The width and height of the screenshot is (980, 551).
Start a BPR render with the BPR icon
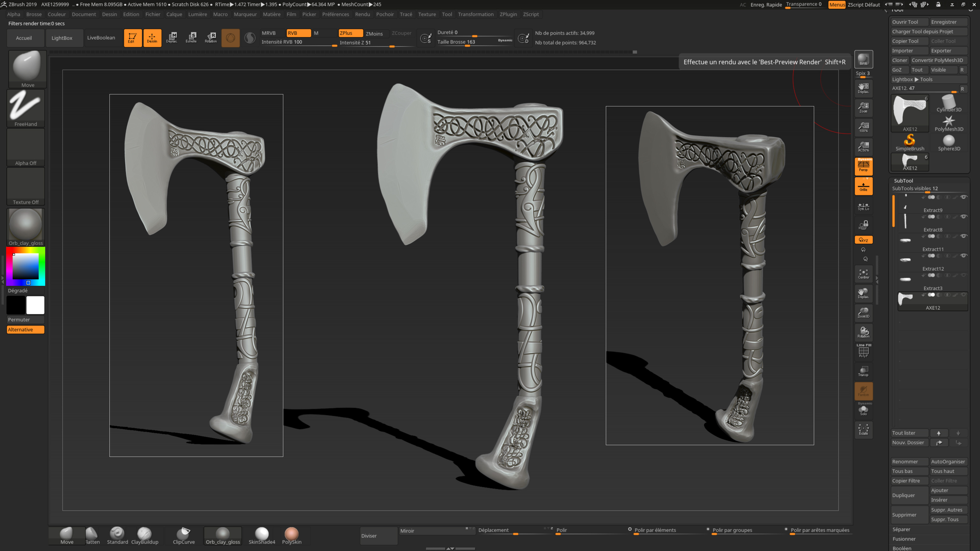[863, 59]
